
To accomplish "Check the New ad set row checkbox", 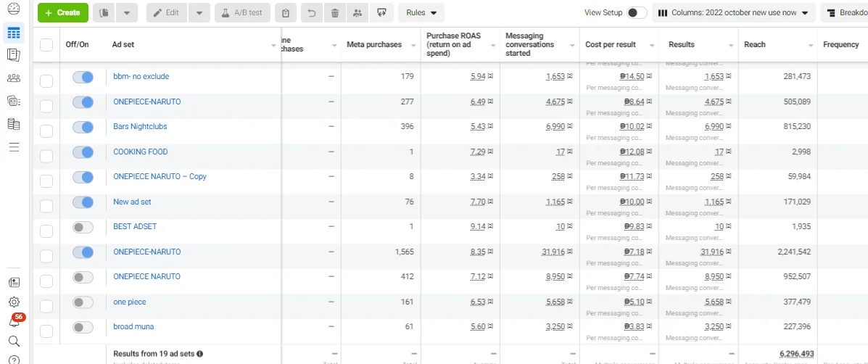I will (x=46, y=207).
